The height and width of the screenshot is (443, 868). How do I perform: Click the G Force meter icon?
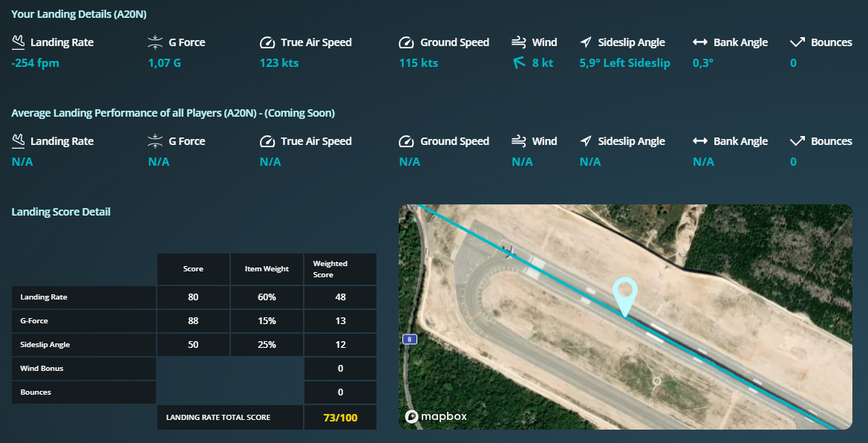click(x=155, y=42)
